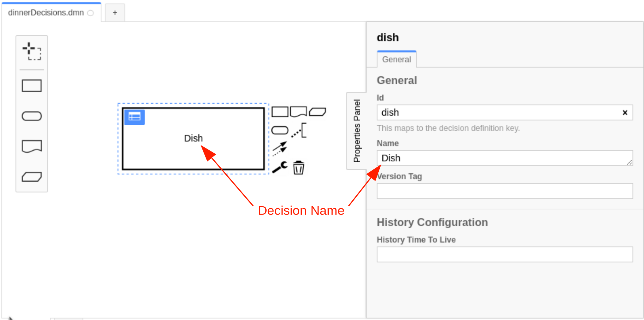Image resolution: width=644 pixels, height=320 pixels.
Task: Delete the Dish decision via trash icon
Action: coord(298,168)
